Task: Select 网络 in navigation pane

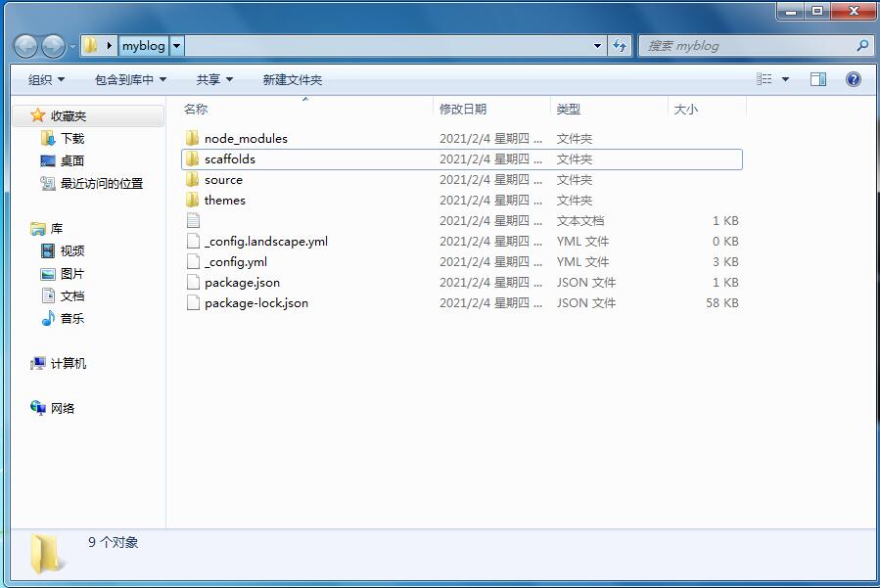Action: (63, 408)
